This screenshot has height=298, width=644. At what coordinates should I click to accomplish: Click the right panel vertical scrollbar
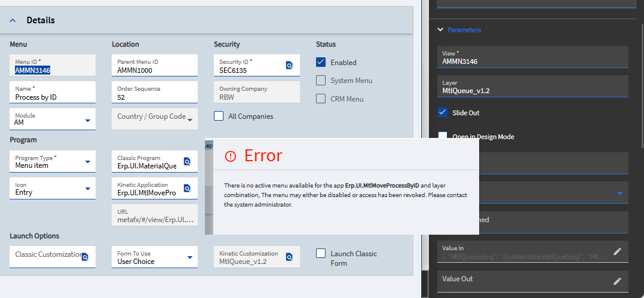(642, 86)
